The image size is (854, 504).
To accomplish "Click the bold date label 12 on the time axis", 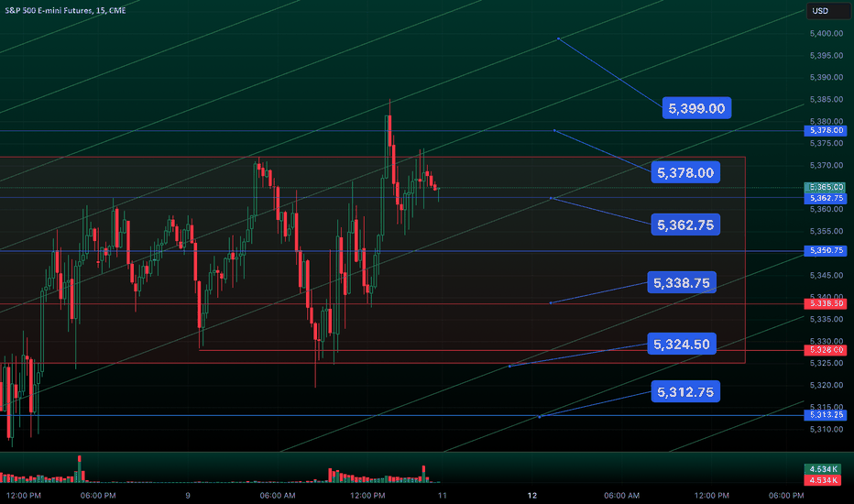I will pyautogui.click(x=532, y=495).
